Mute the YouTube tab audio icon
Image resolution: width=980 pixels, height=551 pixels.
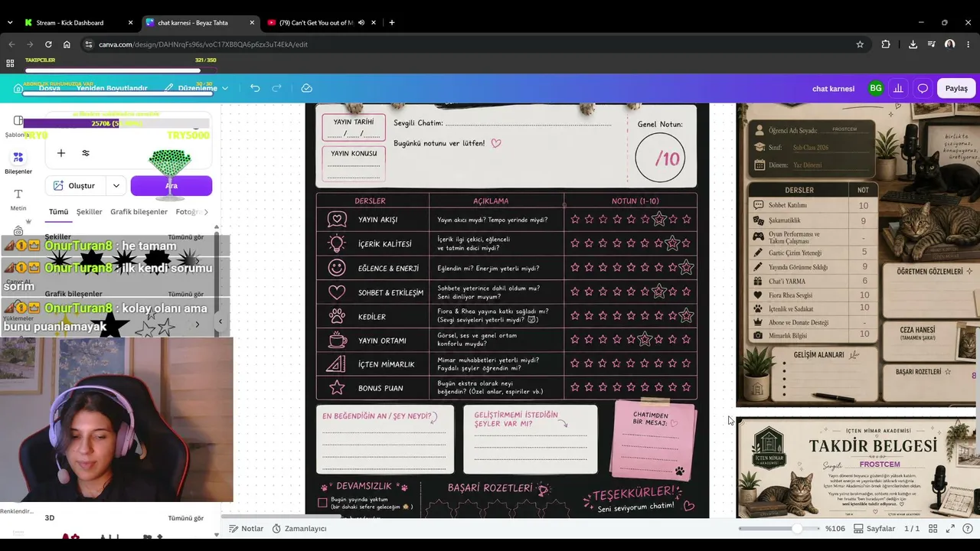pos(361,23)
